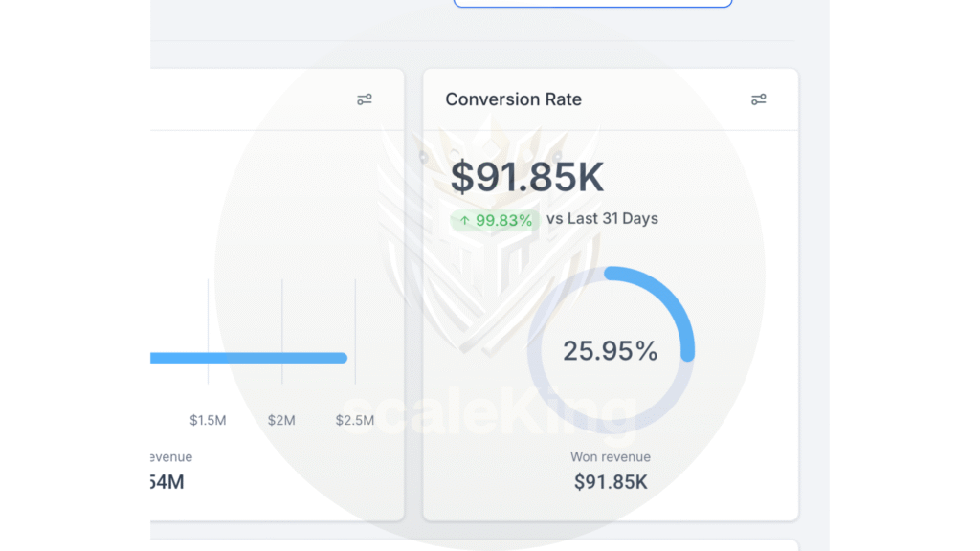Click the blue horizontal revenue bar
Viewport: 980px width, 551px height.
click(249, 358)
